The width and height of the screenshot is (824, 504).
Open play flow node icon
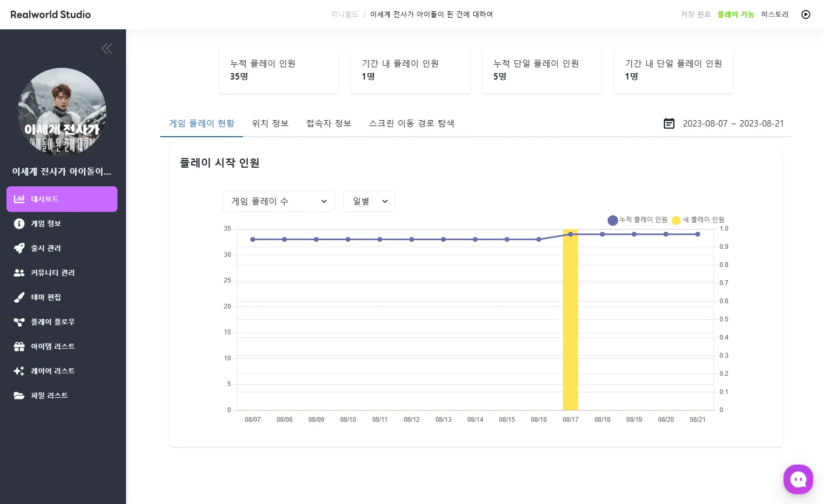[x=19, y=322]
